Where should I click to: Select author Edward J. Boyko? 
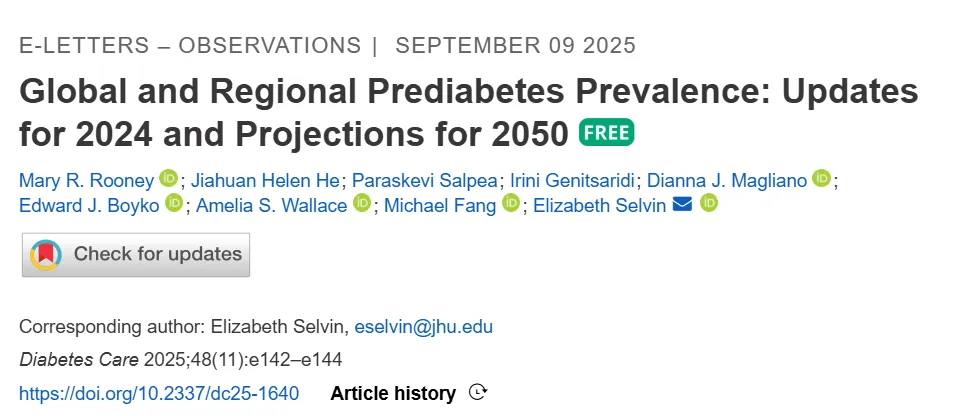[x=89, y=205]
